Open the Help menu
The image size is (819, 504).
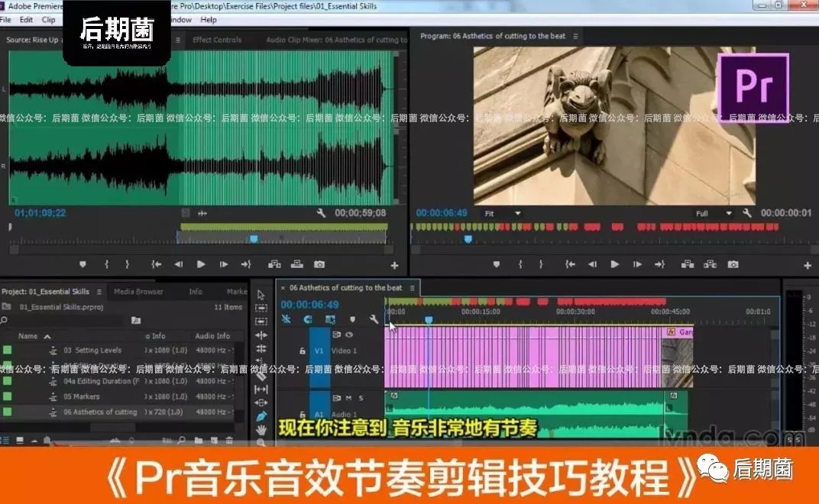click(209, 20)
